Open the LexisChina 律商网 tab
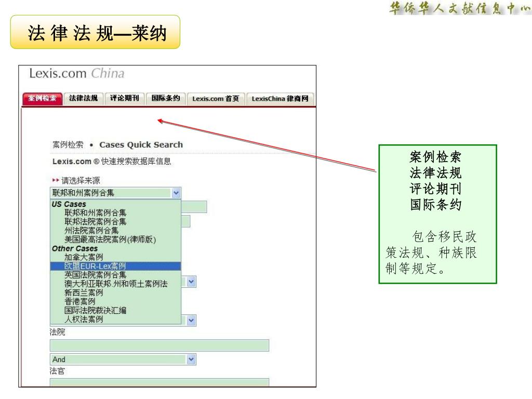Screen dimensions: 532x399 coord(280,99)
